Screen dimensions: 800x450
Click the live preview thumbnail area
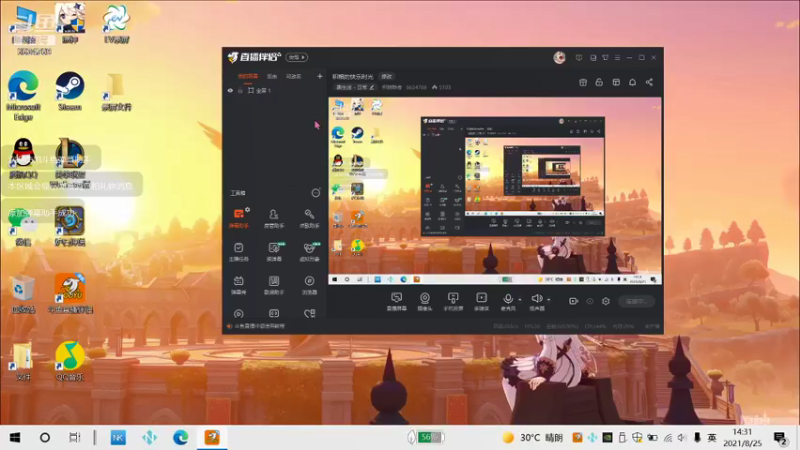(495, 191)
